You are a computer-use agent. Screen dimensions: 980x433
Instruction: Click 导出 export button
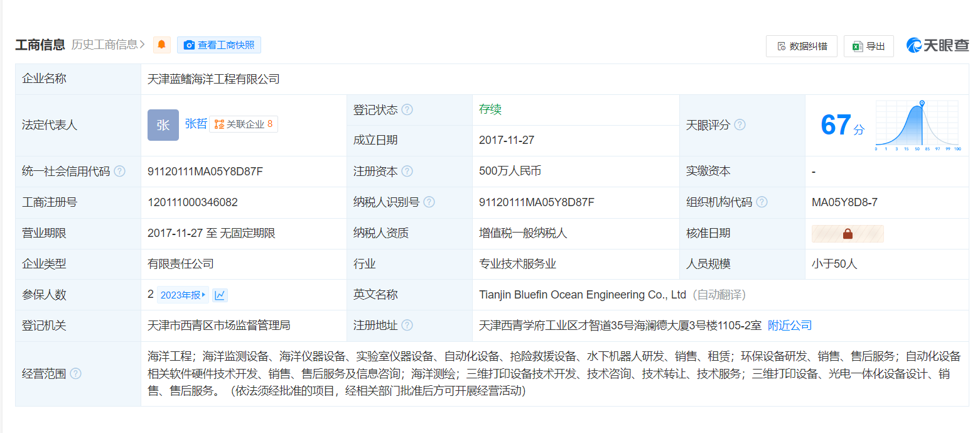869,46
